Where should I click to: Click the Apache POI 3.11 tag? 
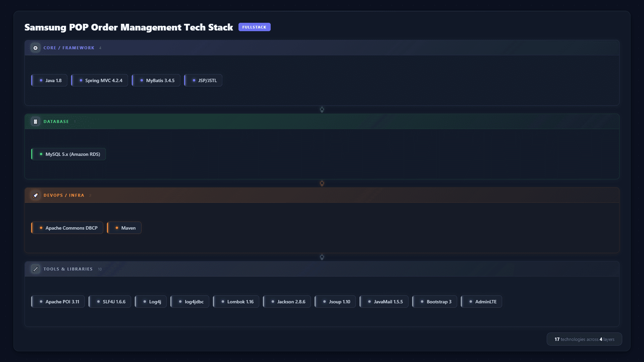(58, 302)
